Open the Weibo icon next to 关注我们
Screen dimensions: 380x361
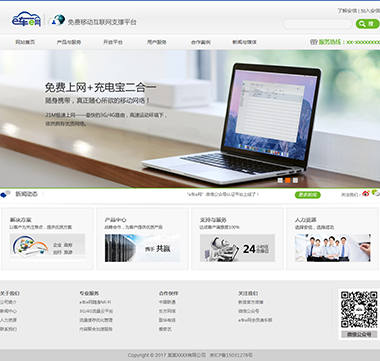click(x=366, y=193)
